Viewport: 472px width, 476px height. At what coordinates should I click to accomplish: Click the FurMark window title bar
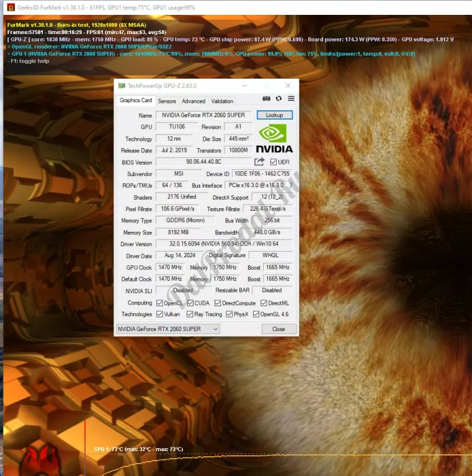click(238, 7)
